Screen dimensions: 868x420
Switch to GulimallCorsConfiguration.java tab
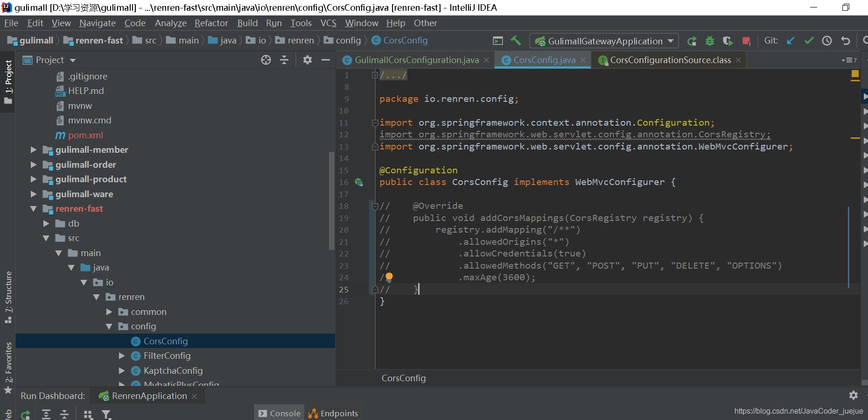pos(417,60)
